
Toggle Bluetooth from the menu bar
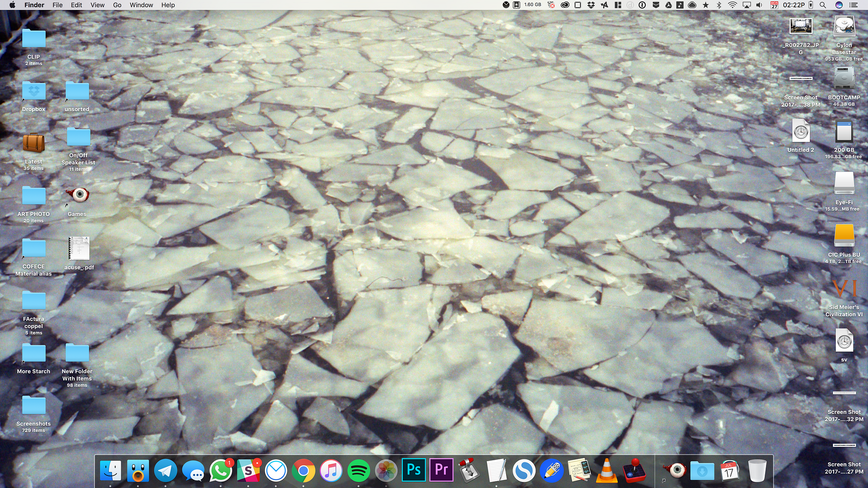719,5
